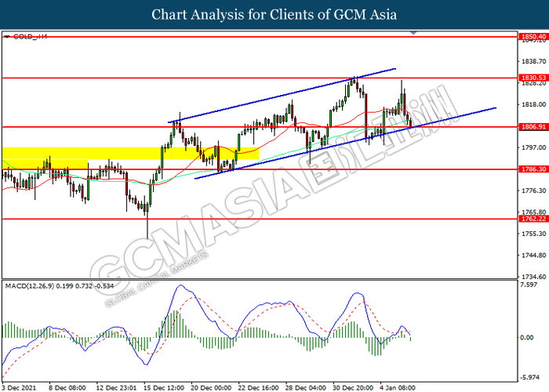Image resolution: width=549 pixels, height=392 pixels.
Task: Click the red 1786.30 price level label
Action: [533, 169]
